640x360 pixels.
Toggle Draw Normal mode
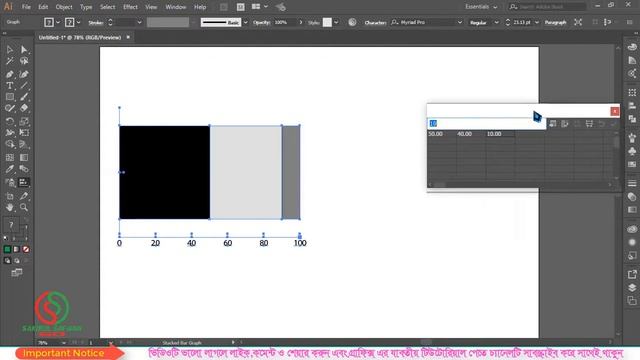7,261
